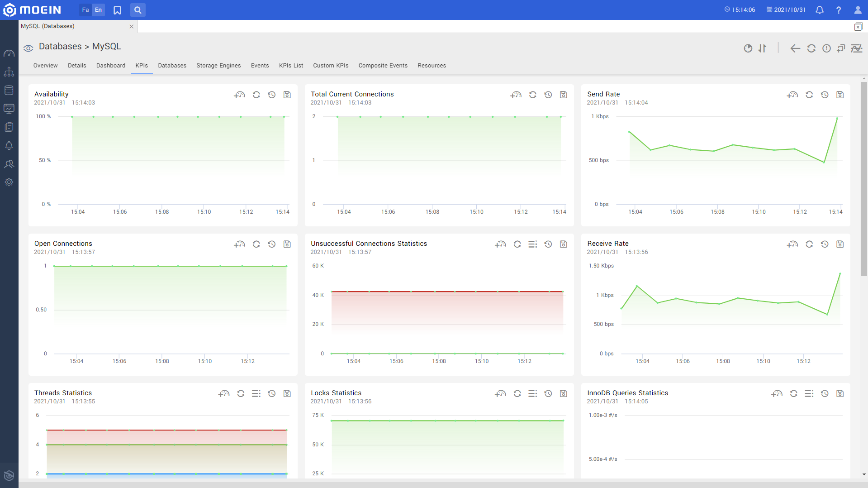
Task: Add InnoDB Queries Statistics to dashboard
Action: click(x=777, y=393)
